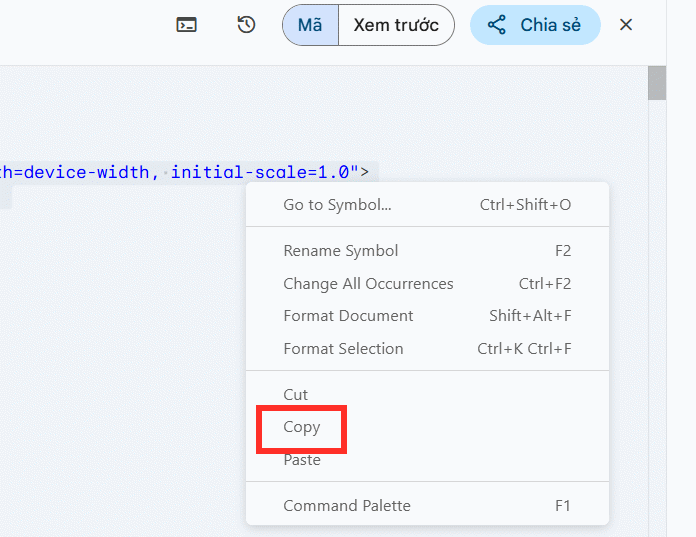Choose Format Selection menu item
This screenshot has height=537, width=696.
coord(343,349)
